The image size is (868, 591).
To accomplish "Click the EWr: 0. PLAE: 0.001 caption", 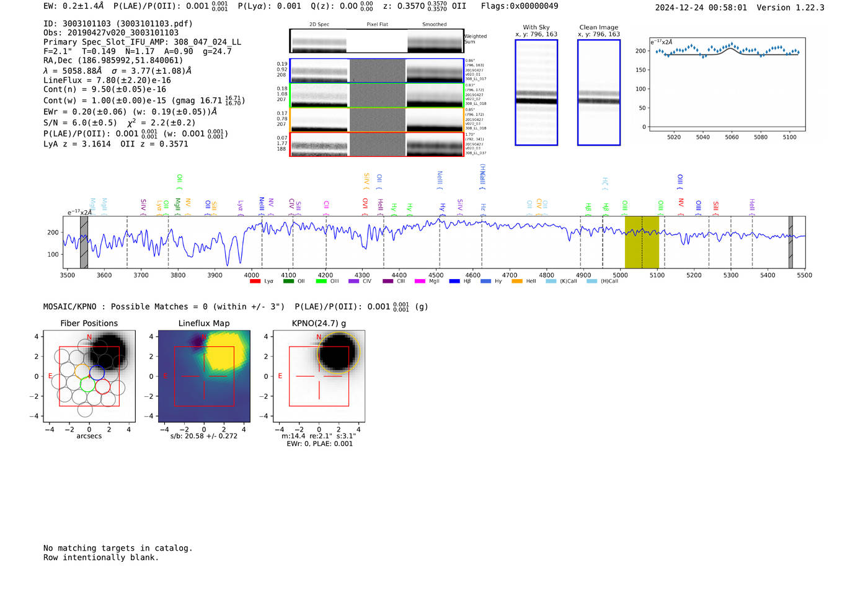I will [x=319, y=444].
